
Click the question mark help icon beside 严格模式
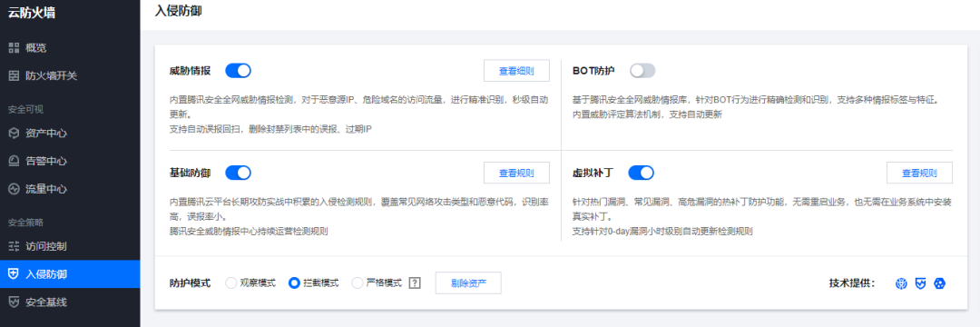[x=415, y=283]
